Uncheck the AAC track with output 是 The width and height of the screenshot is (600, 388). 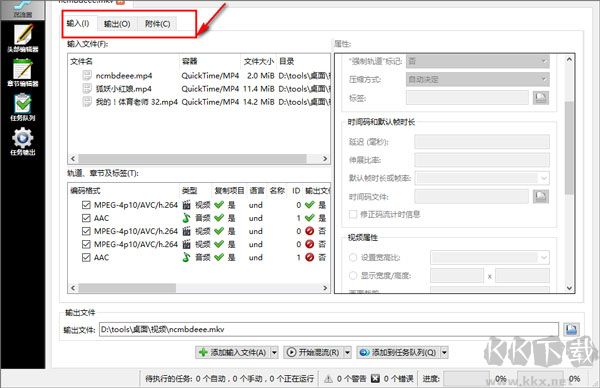[86, 218]
